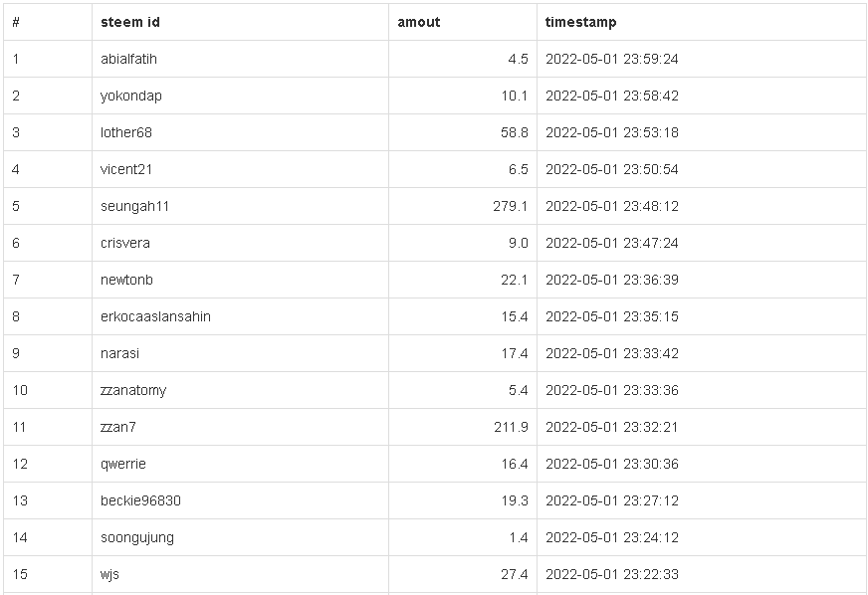Select seungah11 in the table
Screen dimensions: 868x595
coord(134,206)
